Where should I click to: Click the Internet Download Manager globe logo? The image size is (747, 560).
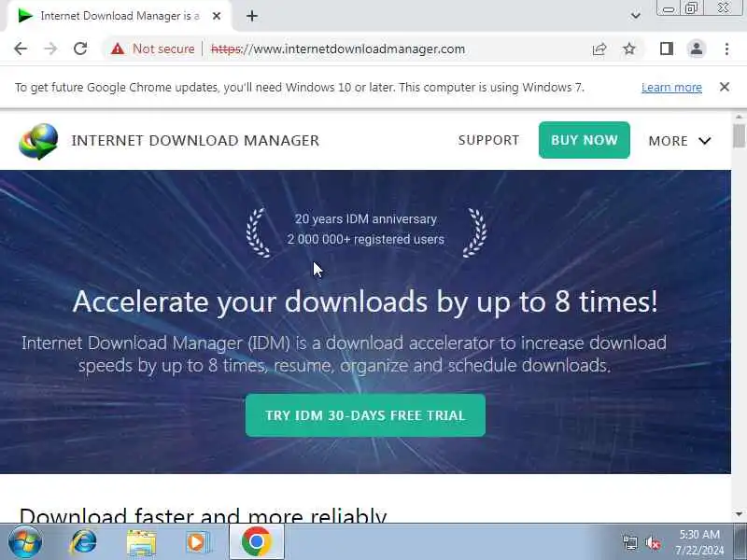pos(38,141)
